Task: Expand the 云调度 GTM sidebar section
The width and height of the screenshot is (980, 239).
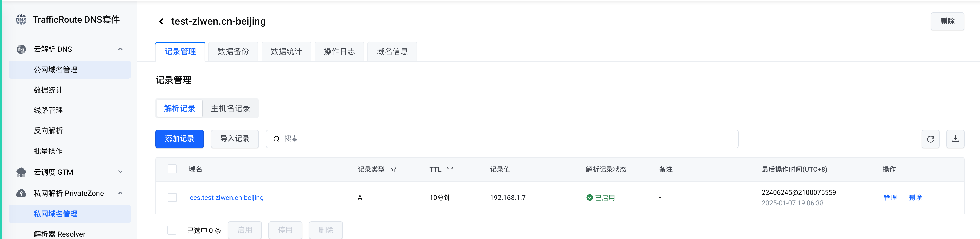Action: [x=120, y=172]
